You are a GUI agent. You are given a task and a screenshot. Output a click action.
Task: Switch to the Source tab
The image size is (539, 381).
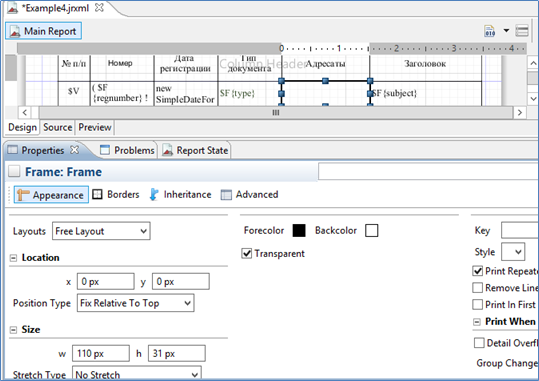(57, 127)
